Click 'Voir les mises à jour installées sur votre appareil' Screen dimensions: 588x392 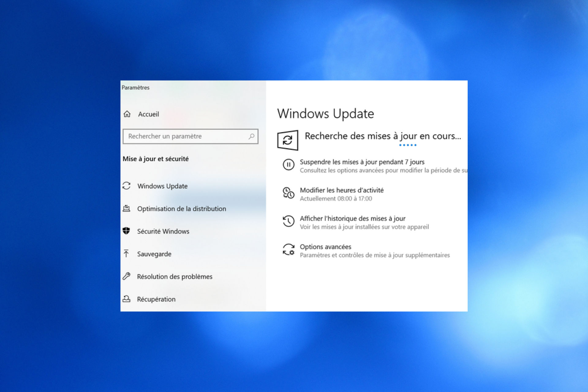364,227
